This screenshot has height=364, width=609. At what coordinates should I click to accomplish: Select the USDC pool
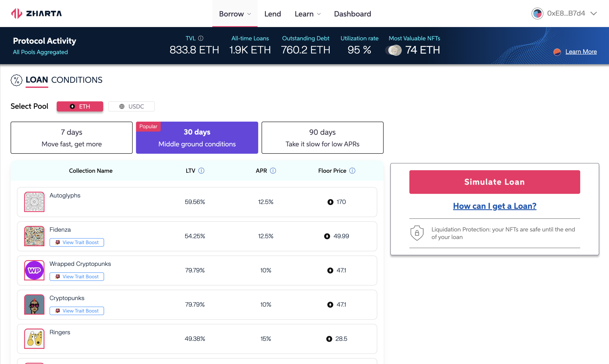pos(132,107)
